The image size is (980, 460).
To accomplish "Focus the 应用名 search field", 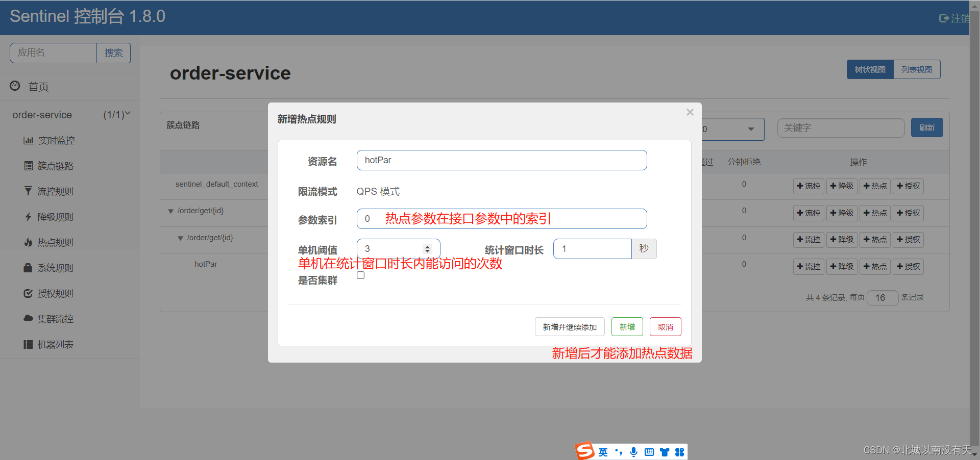I will click(53, 53).
